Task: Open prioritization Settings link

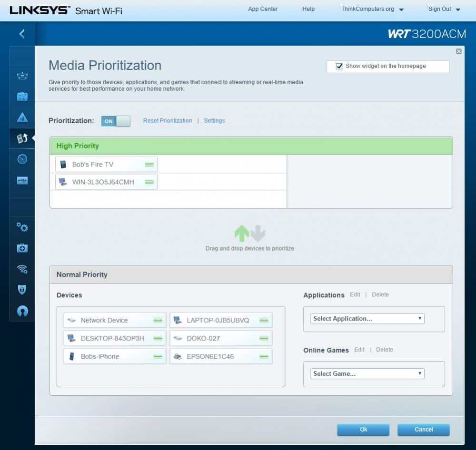Action: [x=214, y=120]
